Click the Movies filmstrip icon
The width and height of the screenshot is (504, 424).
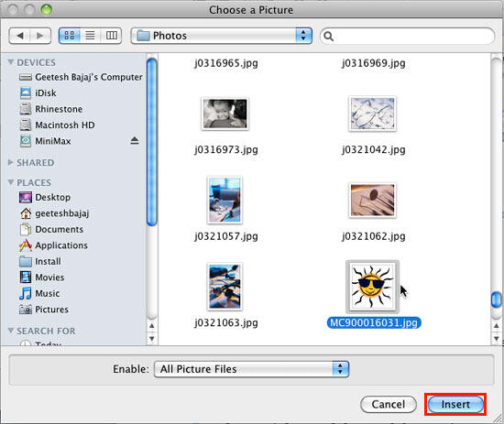[x=26, y=277]
